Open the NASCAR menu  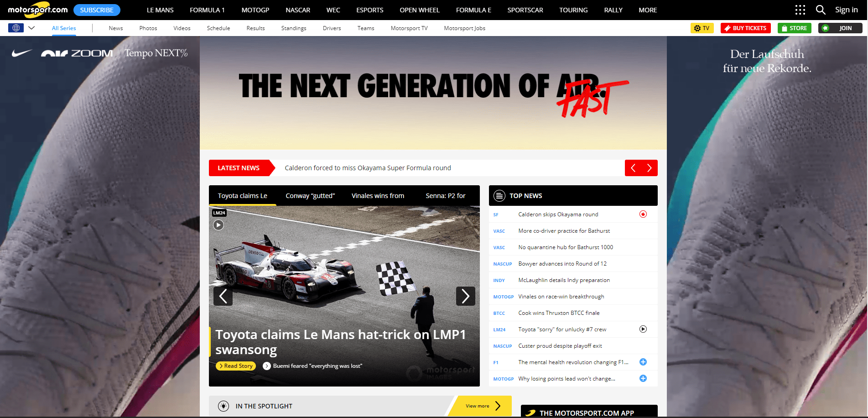[298, 10]
